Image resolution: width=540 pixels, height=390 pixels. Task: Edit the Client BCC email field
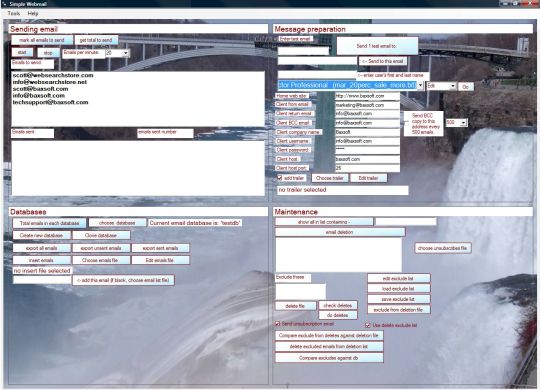tap(367, 123)
